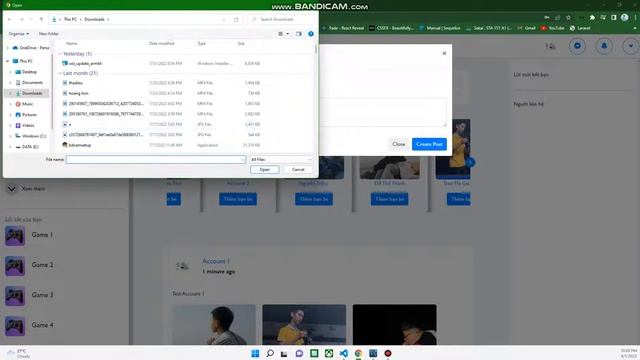640x360 pixels.
Task: Collapse the Yesterday (1) group
Action: [x=60, y=54]
